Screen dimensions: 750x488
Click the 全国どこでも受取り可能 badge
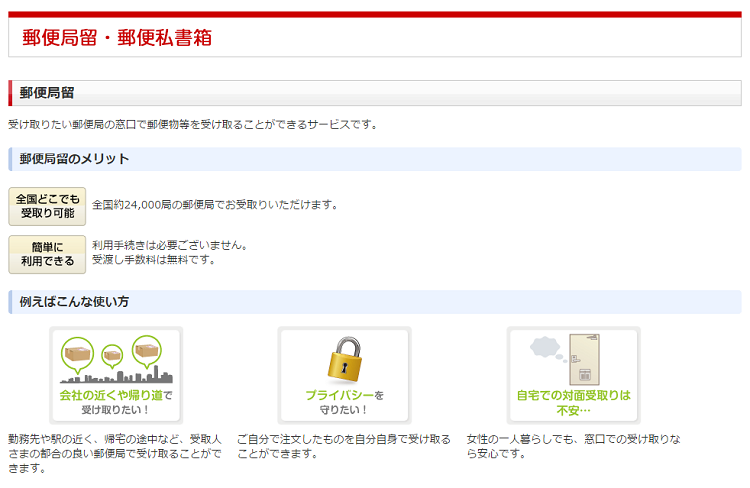47,206
